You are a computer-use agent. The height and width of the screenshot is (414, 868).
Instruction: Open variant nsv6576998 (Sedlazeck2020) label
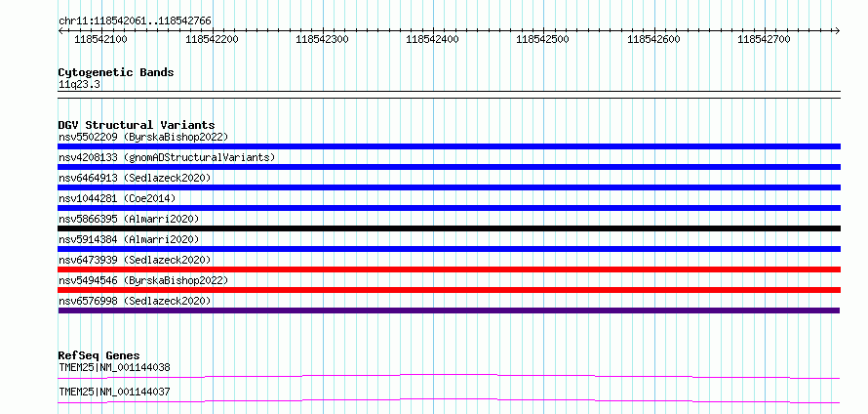pyautogui.click(x=135, y=301)
